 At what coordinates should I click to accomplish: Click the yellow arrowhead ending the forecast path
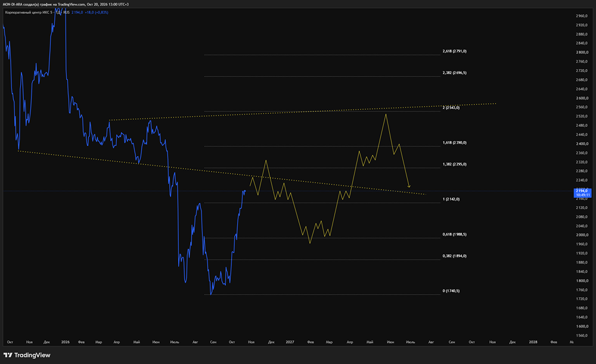[x=409, y=186]
